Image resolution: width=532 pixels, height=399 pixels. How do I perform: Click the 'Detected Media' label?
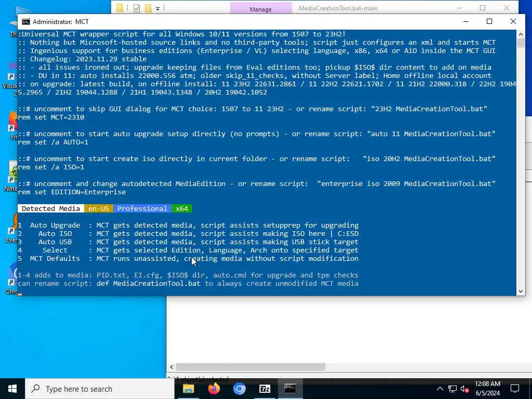[x=51, y=209]
